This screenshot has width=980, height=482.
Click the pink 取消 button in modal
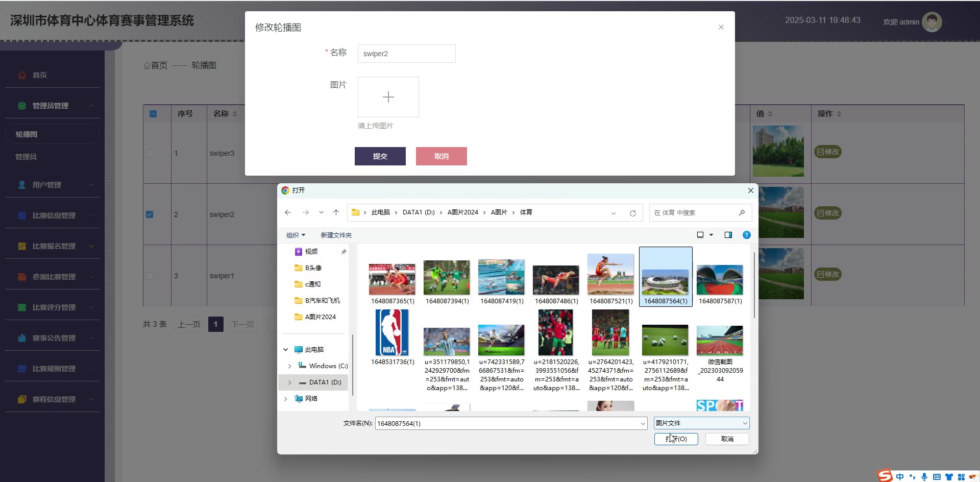coord(442,156)
